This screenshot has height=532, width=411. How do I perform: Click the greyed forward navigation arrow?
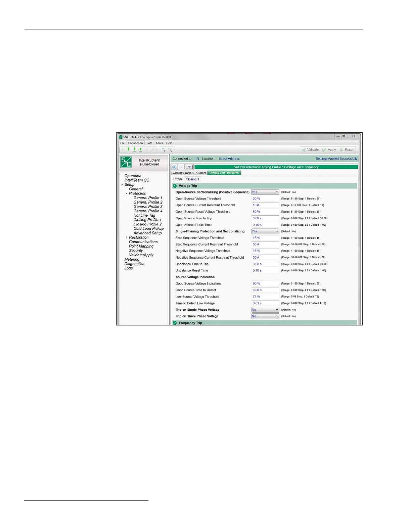[181, 167]
